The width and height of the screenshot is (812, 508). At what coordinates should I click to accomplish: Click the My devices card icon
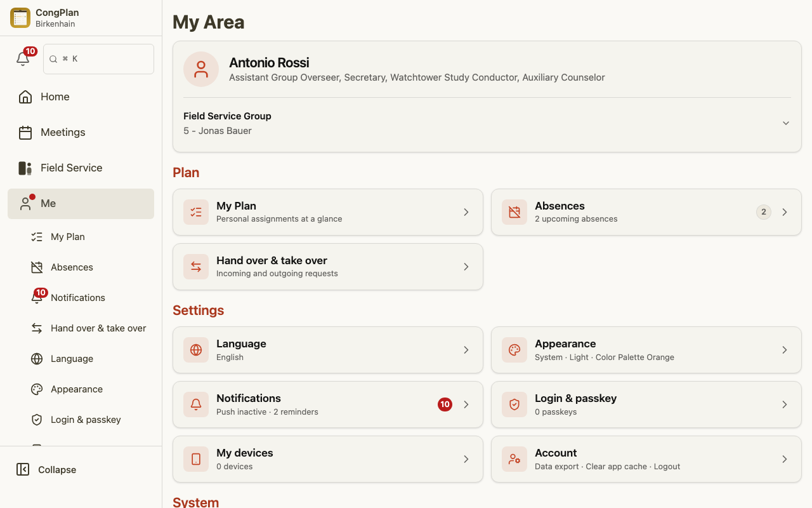point(196,459)
